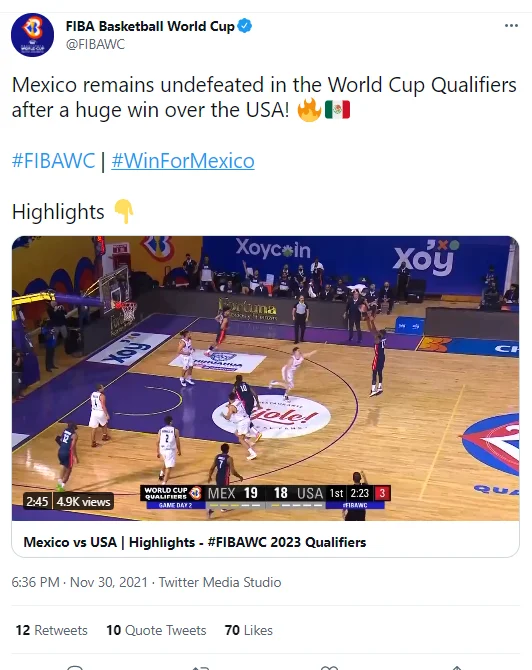The width and height of the screenshot is (532, 670).
Task: Open the three-dot more options menu
Action: tap(511, 26)
